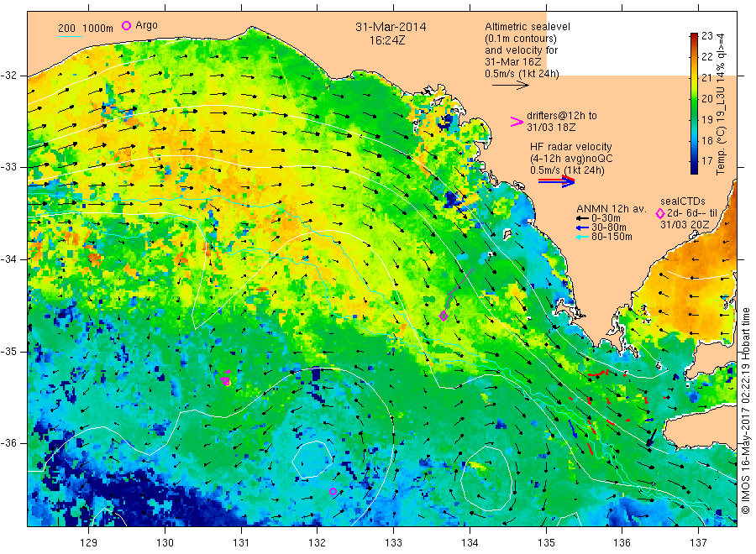Click the black 0-30m ANMN arrow
Screen dimensions: 756x554
[x=582, y=218]
